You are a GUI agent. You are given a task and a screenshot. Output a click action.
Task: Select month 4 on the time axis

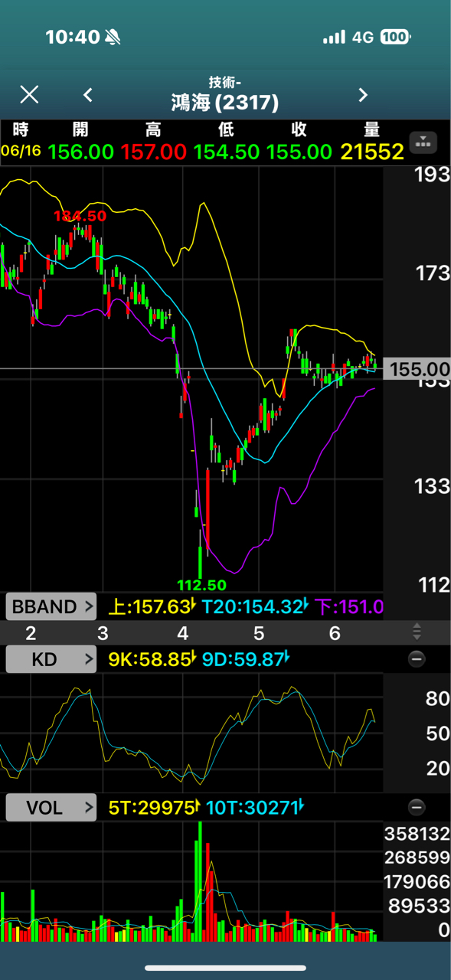tap(182, 633)
